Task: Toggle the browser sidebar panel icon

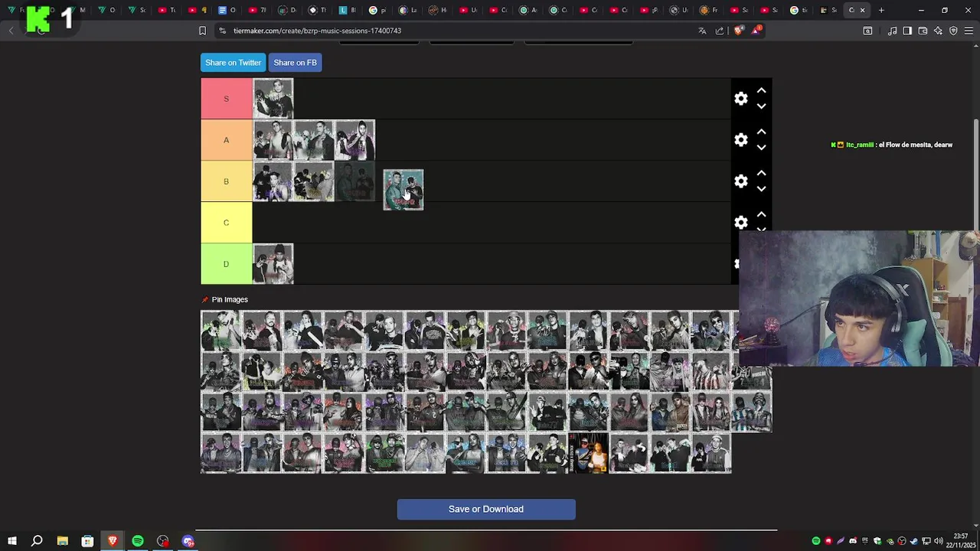Action: [907, 31]
